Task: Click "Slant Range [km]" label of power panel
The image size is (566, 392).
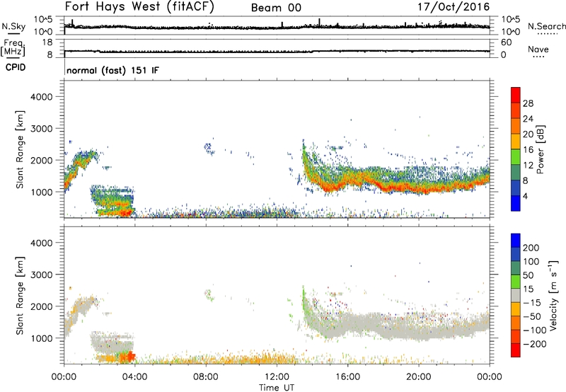Action: click(20, 149)
